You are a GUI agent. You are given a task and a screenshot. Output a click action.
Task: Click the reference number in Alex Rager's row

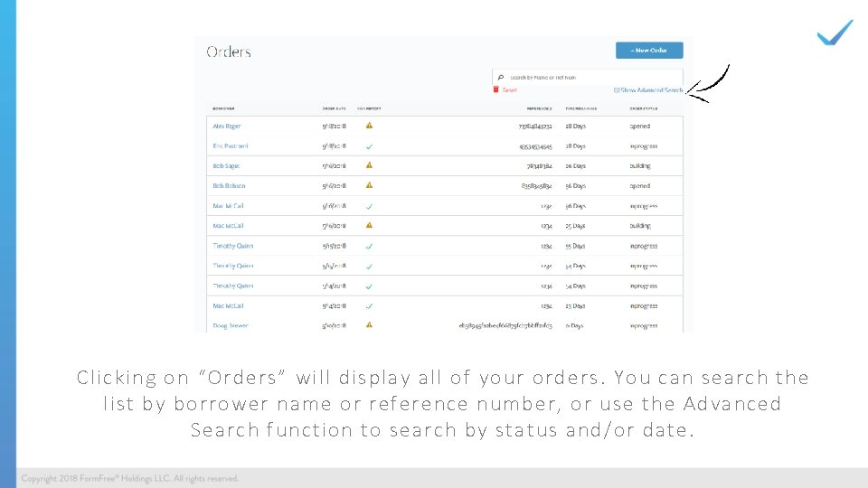(535, 127)
